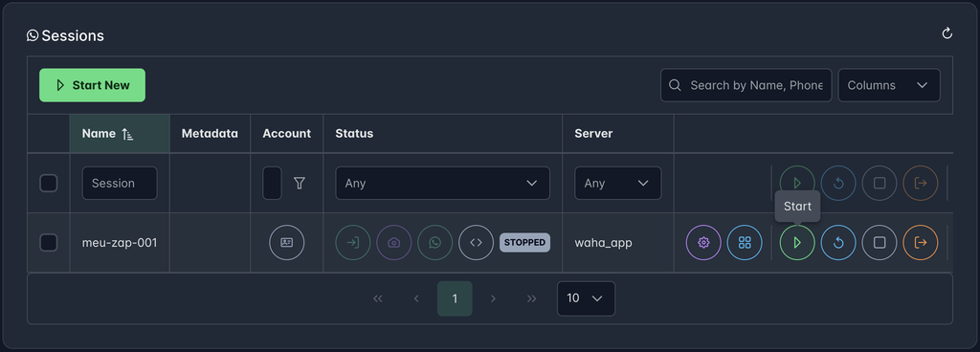Click the Metadata column header
The width and height of the screenshot is (980, 352).
tap(210, 134)
